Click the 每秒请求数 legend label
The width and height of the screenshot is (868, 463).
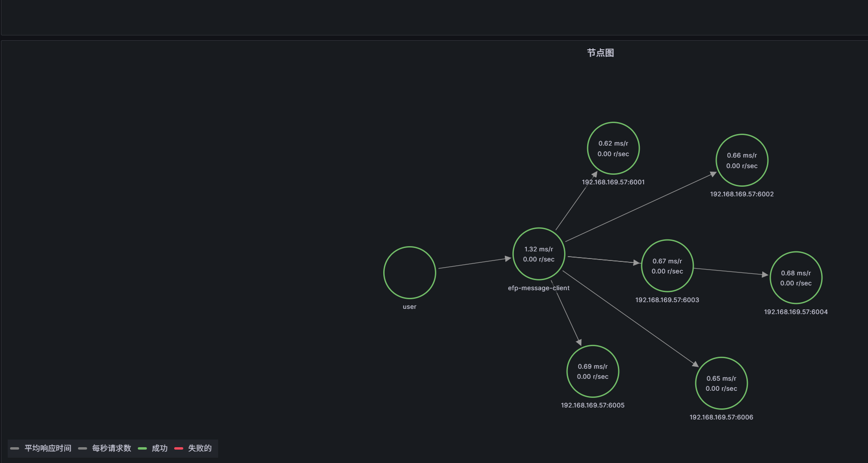[x=111, y=448]
